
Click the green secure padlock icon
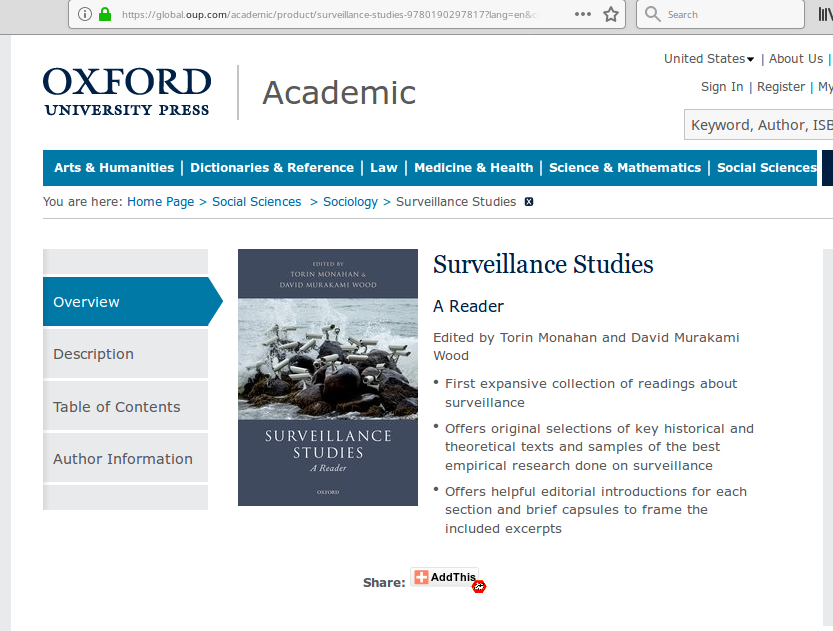click(x=105, y=14)
